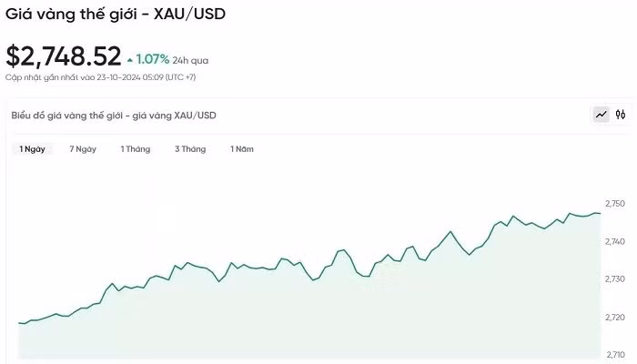This screenshot has width=637, height=364.
Task: Open the 1 Năm chart range
Action: click(242, 148)
